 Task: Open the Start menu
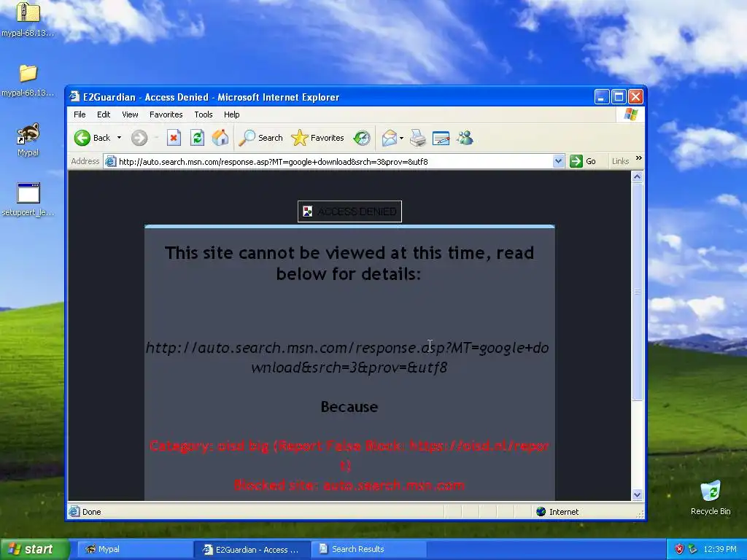pyautogui.click(x=34, y=549)
